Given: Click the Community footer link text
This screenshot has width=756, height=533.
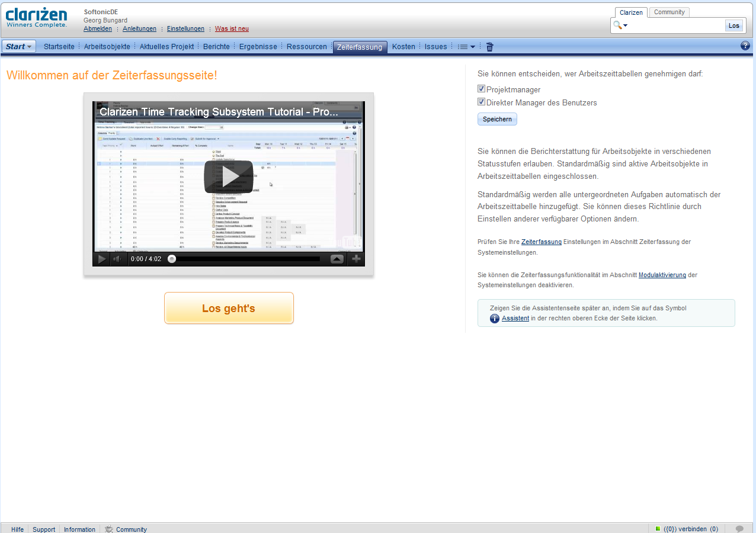Looking at the screenshot, I should pos(132,529).
